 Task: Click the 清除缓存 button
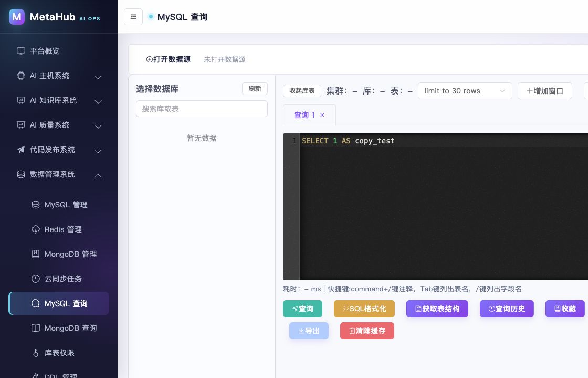pyautogui.click(x=367, y=331)
